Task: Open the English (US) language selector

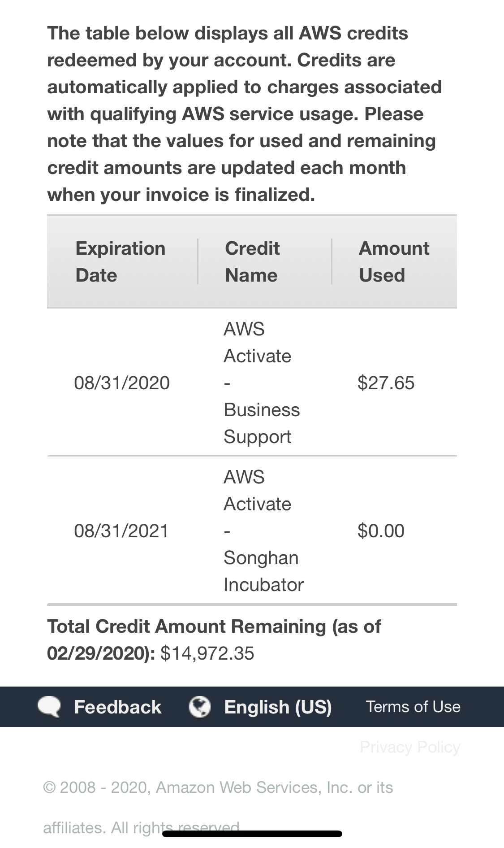Action: pyautogui.click(x=278, y=707)
